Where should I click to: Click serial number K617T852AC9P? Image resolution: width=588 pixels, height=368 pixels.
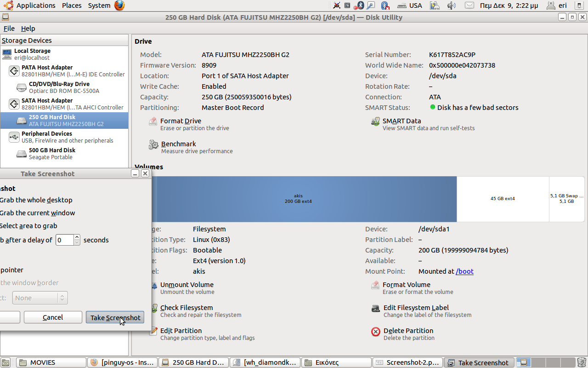pos(452,54)
